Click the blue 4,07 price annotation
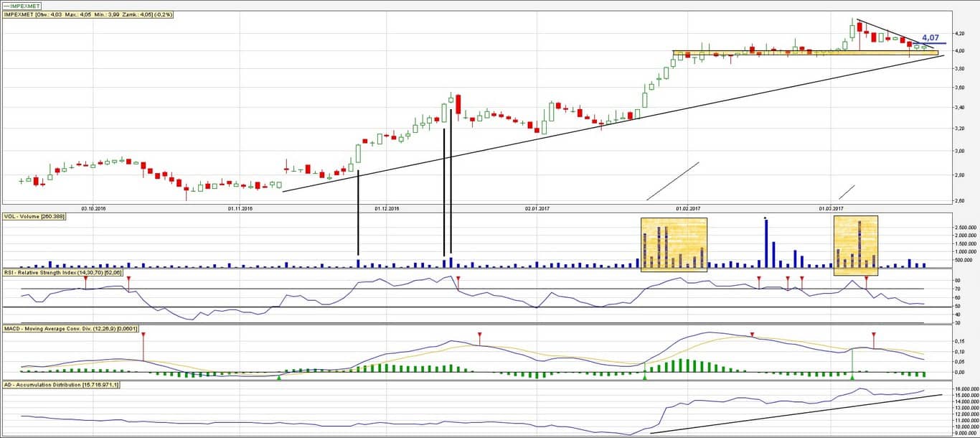This screenshot has width=980, height=438. 930,37
